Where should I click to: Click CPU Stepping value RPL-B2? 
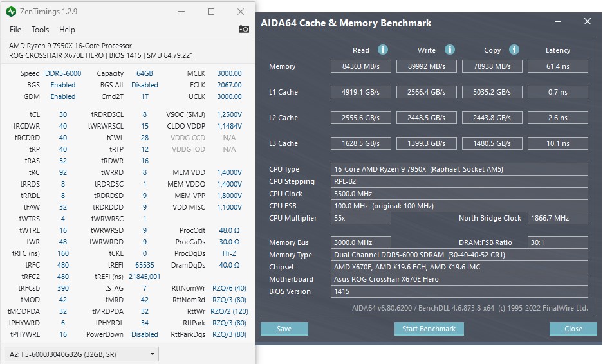click(x=459, y=181)
